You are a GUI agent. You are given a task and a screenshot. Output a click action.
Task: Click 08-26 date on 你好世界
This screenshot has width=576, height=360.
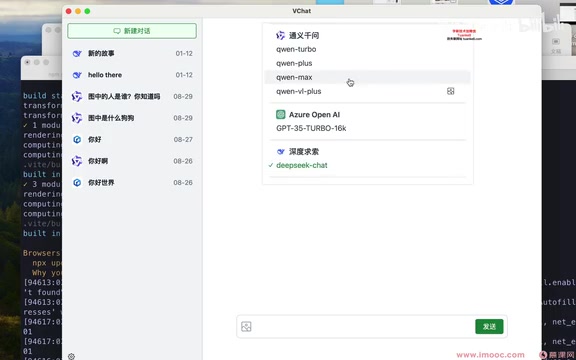(x=183, y=183)
